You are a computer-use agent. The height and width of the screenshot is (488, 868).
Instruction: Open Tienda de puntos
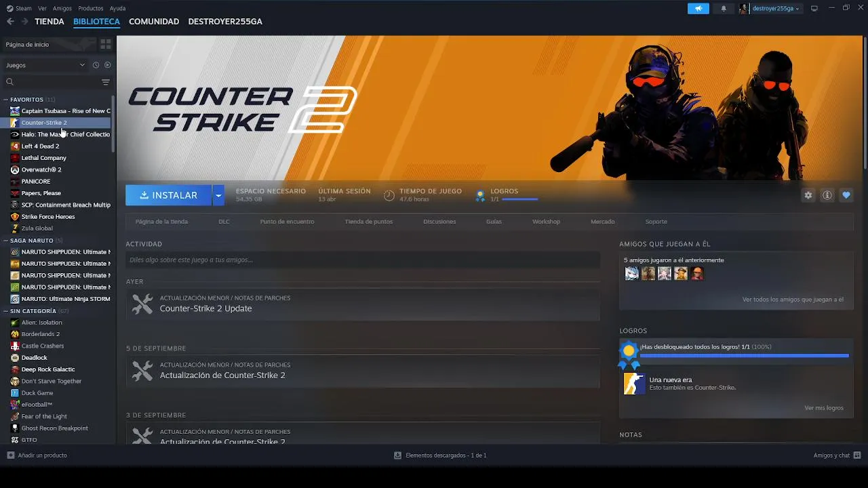click(368, 222)
